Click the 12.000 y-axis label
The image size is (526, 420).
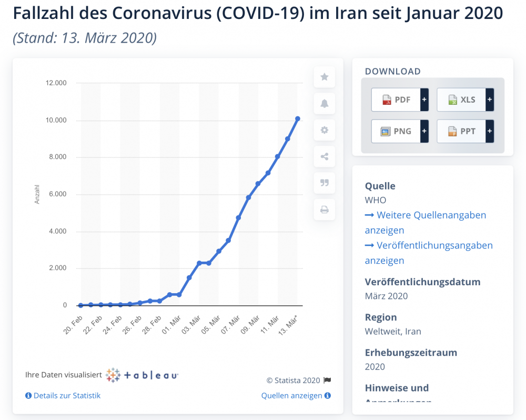pyautogui.click(x=56, y=83)
